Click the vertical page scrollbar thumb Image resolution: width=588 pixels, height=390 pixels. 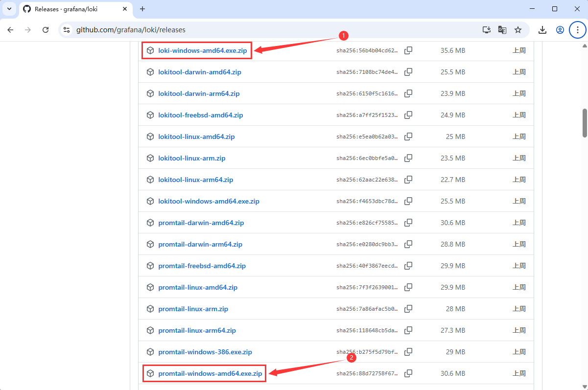tap(584, 123)
